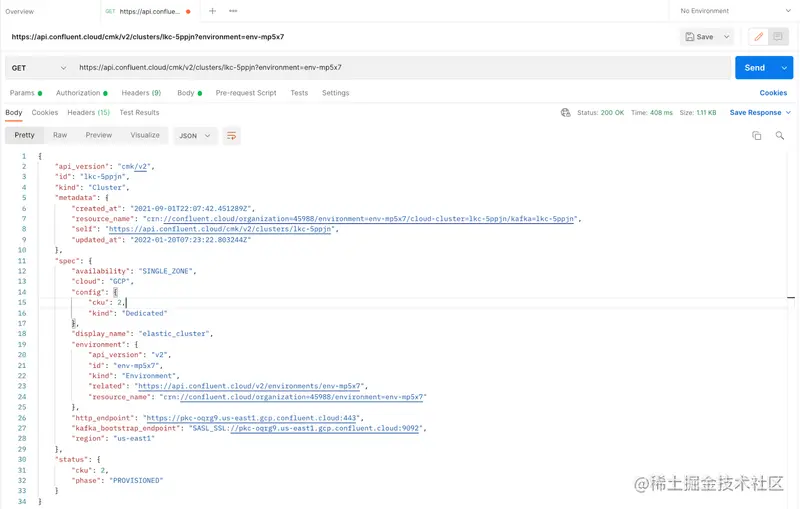Click the "cloud": "GCP" line
Image resolution: width=800 pixels, height=509 pixels.
click(x=102, y=282)
